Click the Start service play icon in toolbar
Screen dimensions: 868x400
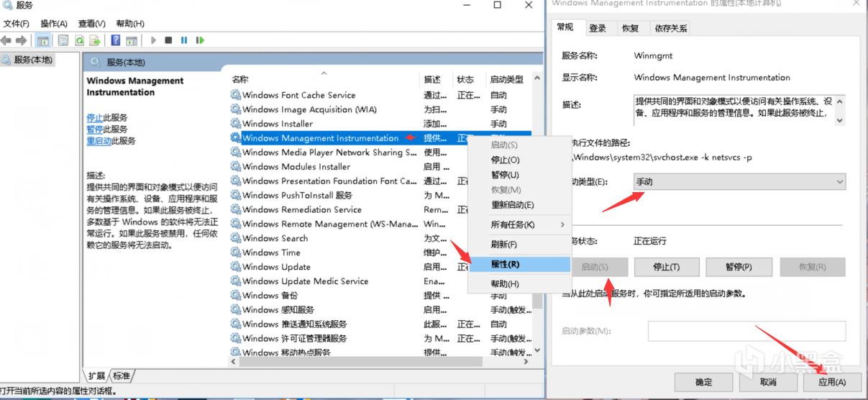click(x=153, y=40)
